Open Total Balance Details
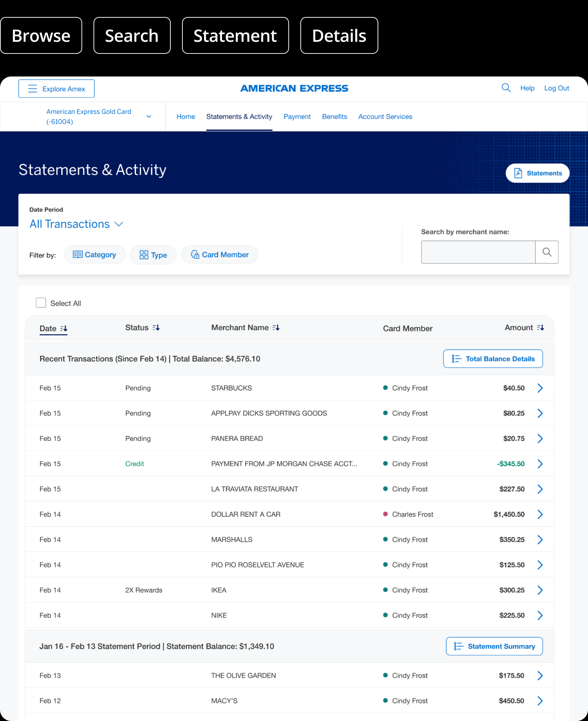588x721 pixels. click(493, 359)
